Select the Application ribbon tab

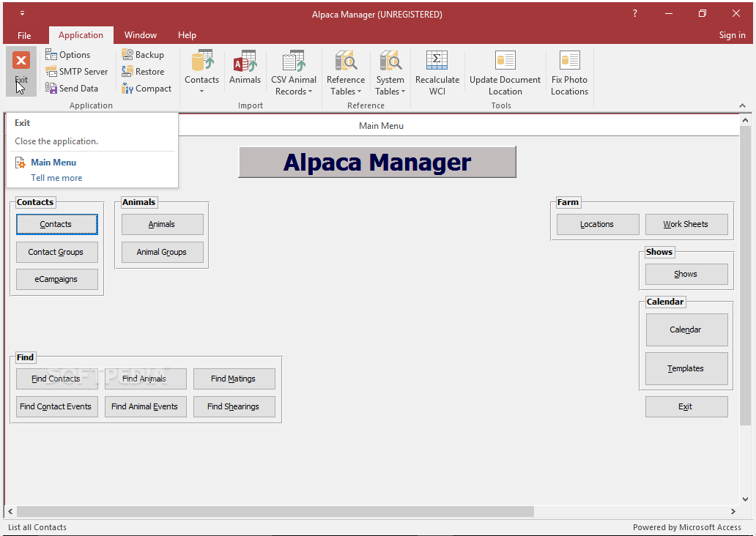click(81, 34)
